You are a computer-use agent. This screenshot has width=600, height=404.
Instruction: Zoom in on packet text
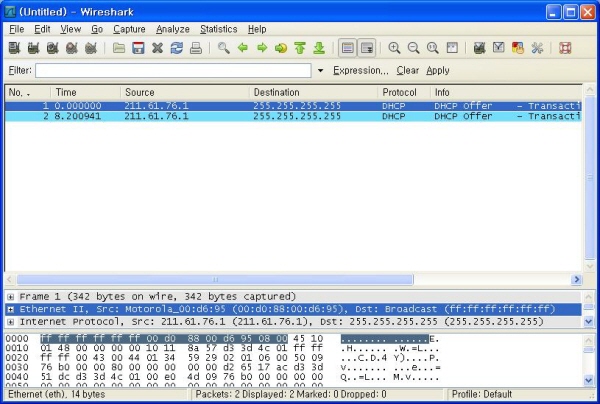click(x=394, y=48)
